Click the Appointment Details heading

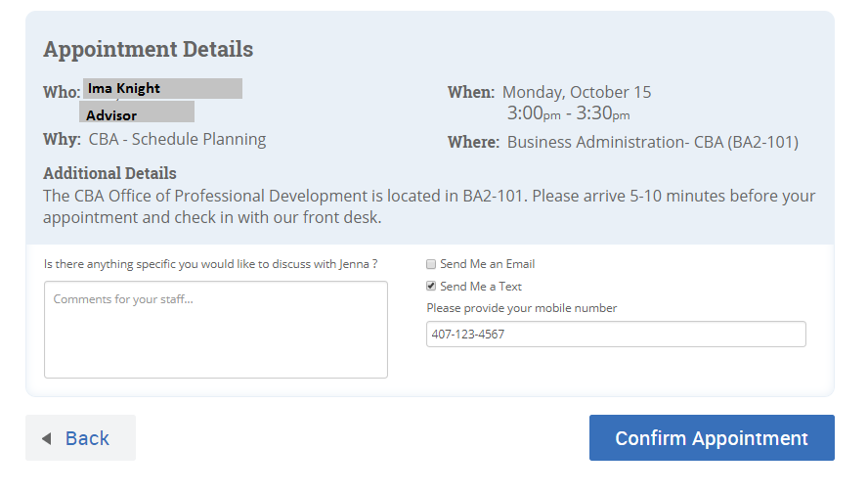point(149,49)
